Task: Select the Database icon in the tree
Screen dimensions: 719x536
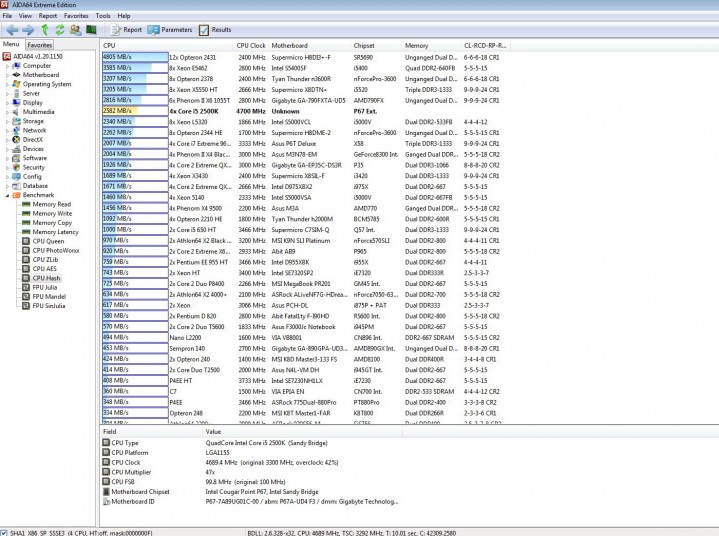Action: coord(16,186)
